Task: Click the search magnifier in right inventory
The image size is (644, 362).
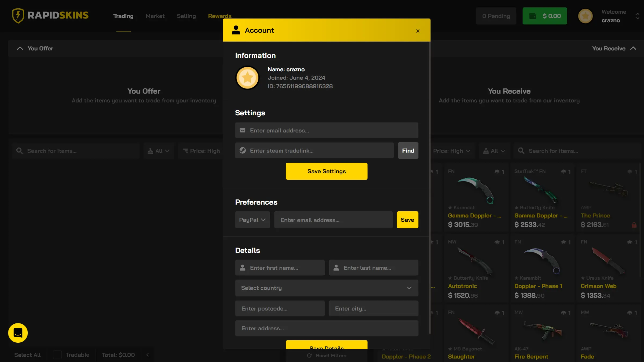Action: [521, 151]
